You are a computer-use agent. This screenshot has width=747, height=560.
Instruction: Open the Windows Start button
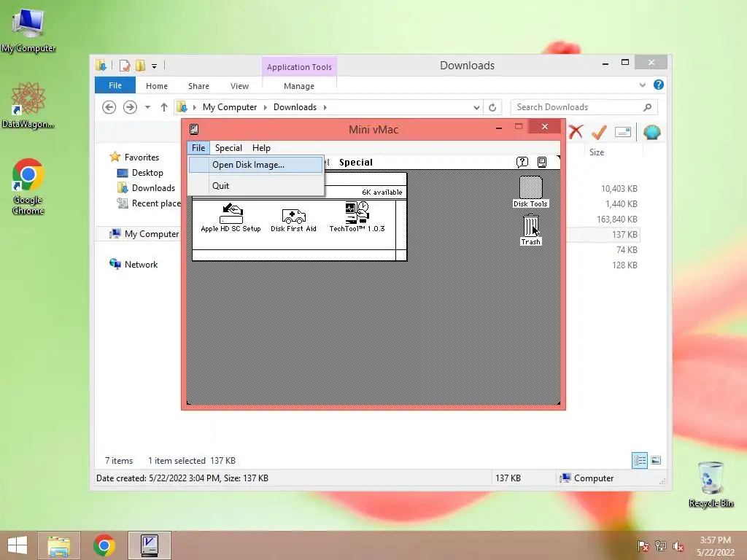click(18, 545)
